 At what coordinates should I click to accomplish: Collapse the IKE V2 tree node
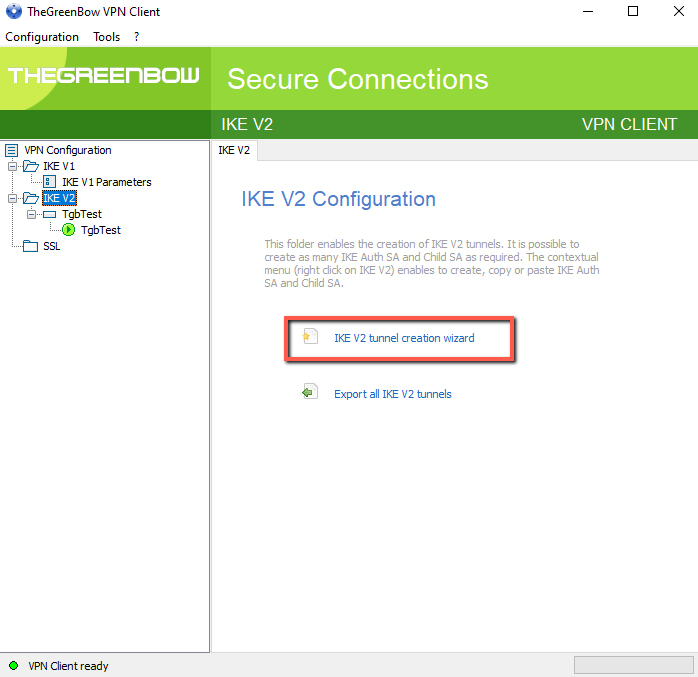pyautogui.click(x=12, y=198)
